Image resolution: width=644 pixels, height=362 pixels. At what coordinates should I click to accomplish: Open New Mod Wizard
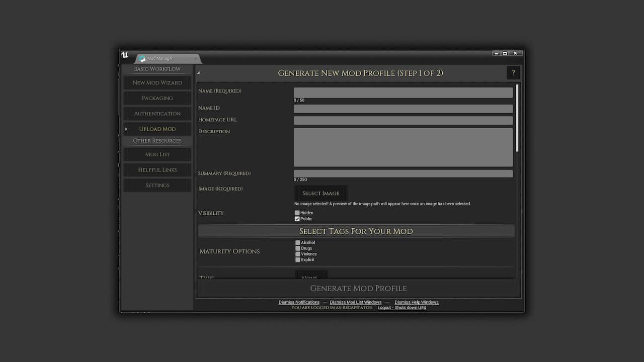coord(157,82)
